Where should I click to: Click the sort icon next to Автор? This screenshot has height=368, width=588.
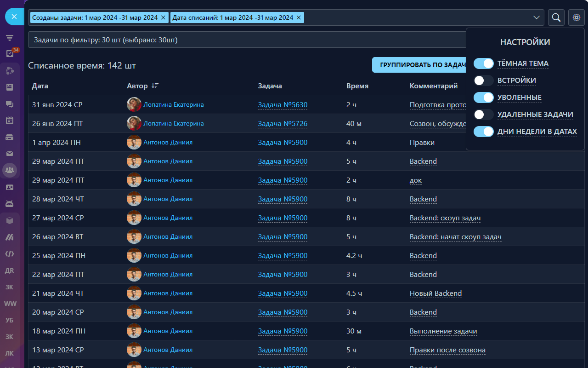[155, 86]
